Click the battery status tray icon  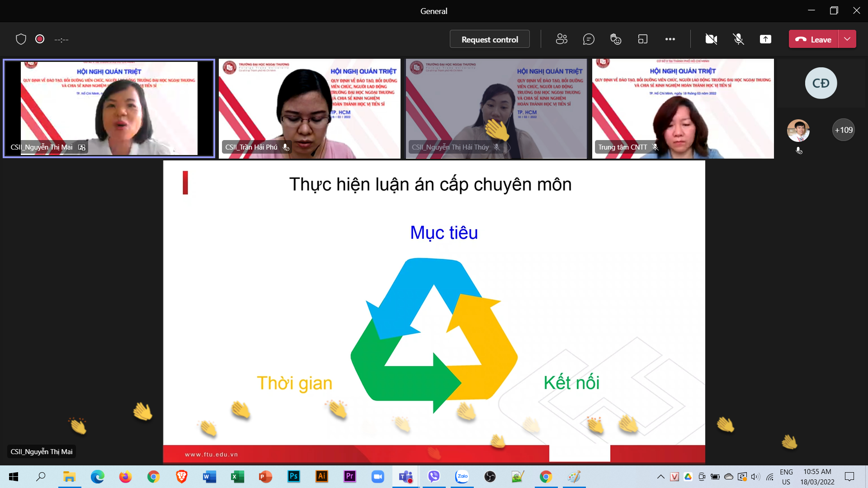715,477
